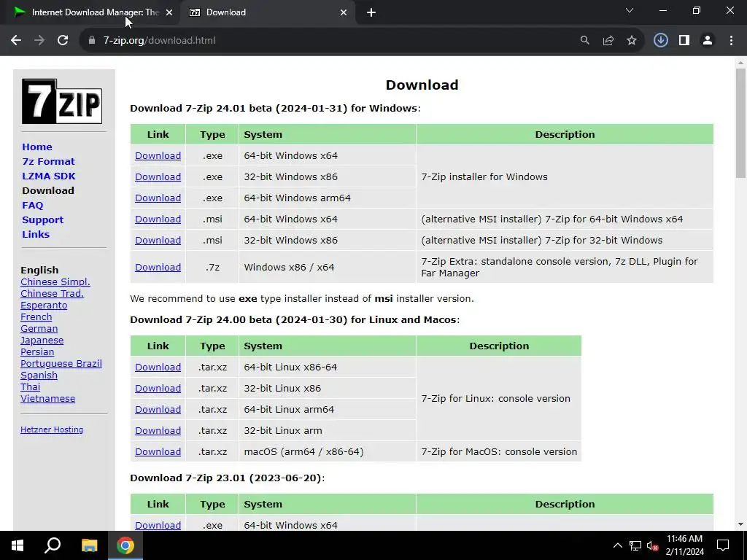747x560 pixels.
Task: Show hidden system tray icons
Action: point(617,545)
